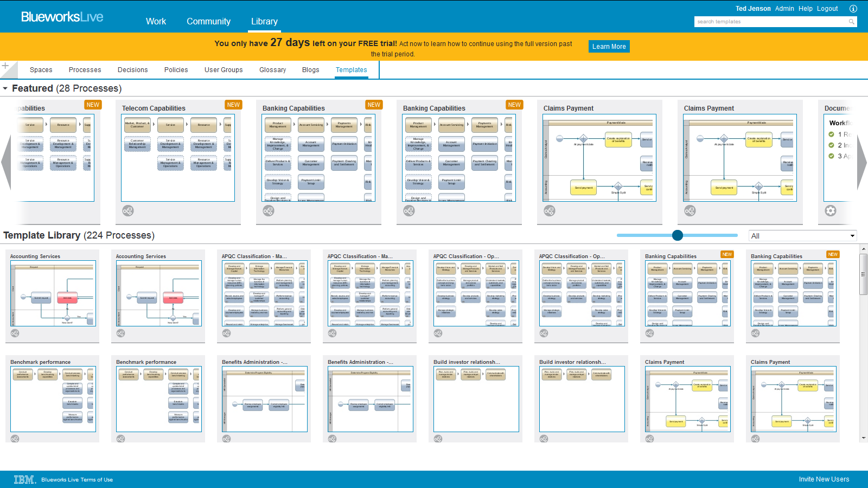Click process icon under second APQC Classification - Op... card
Screen dimensions: 868x488
[x=544, y=333]
